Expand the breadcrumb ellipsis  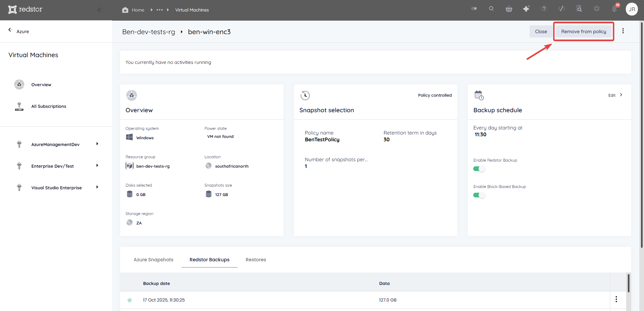(x=160, y=10)
